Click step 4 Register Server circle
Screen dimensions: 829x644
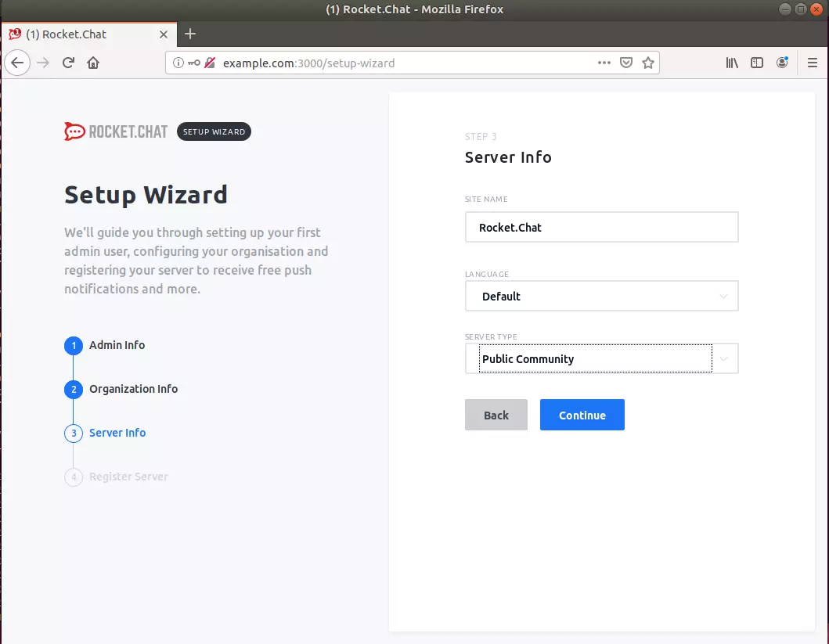click(74, 477)
